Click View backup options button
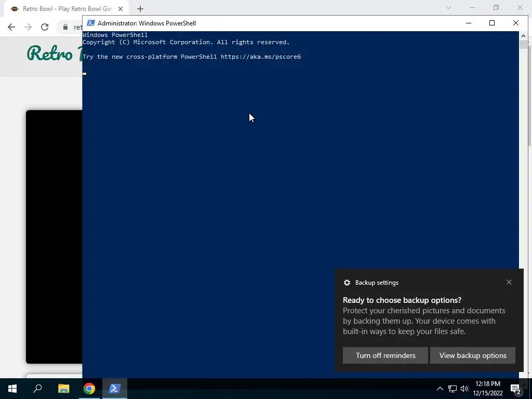Viewport: 532px width, 399px height. [x=473, y=355]
